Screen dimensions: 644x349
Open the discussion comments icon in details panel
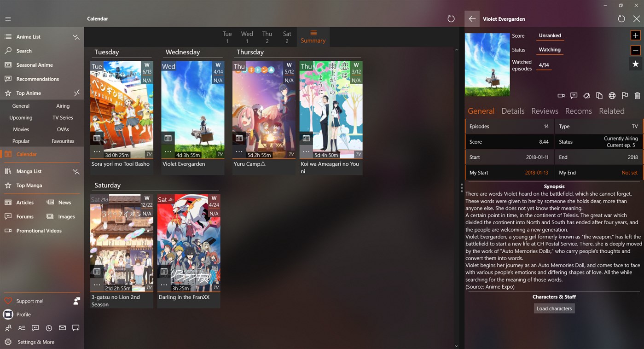[x=574, y=95]
